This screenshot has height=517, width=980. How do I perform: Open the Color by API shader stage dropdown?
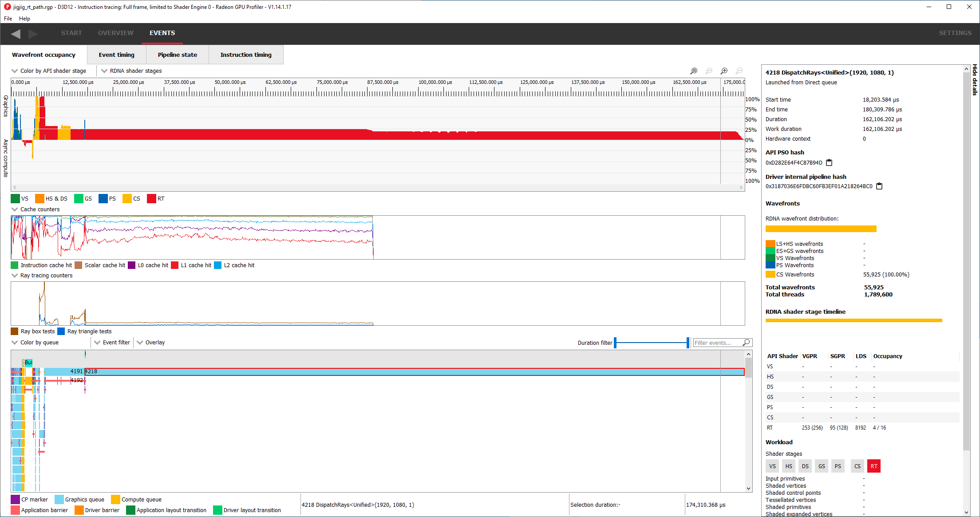click(x=49, y=71)
